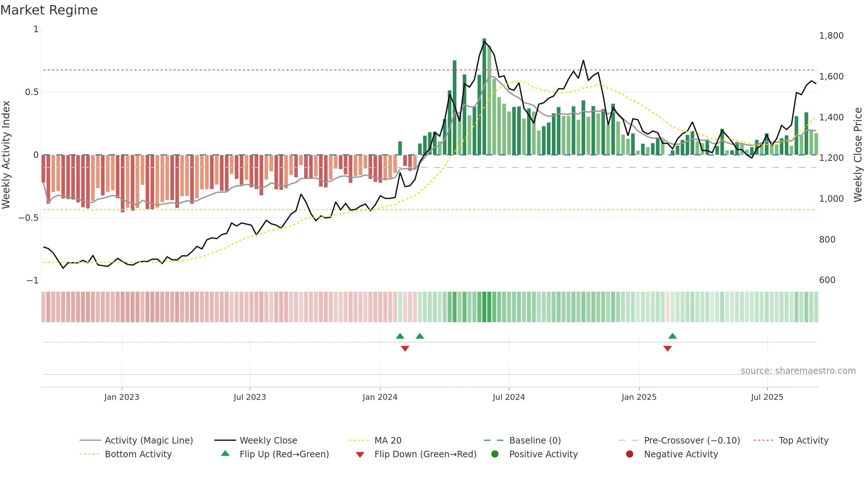
Task: Click the single green bar before the 2024 crossover
Action: click(400, 148)
